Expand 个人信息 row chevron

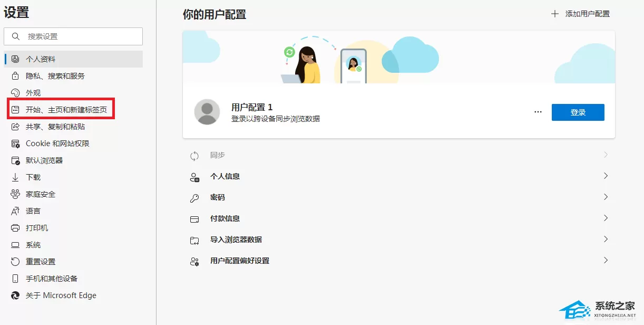click(606, 176)
